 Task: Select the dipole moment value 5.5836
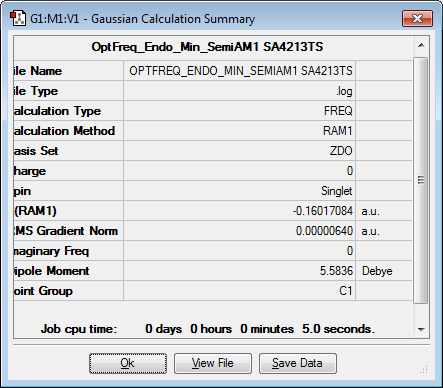336,271
